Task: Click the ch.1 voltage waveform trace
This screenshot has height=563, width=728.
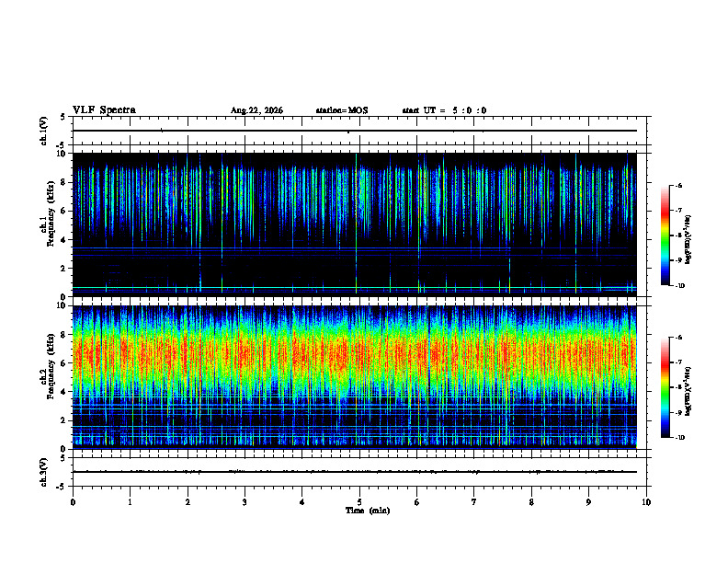Action: 354,131
